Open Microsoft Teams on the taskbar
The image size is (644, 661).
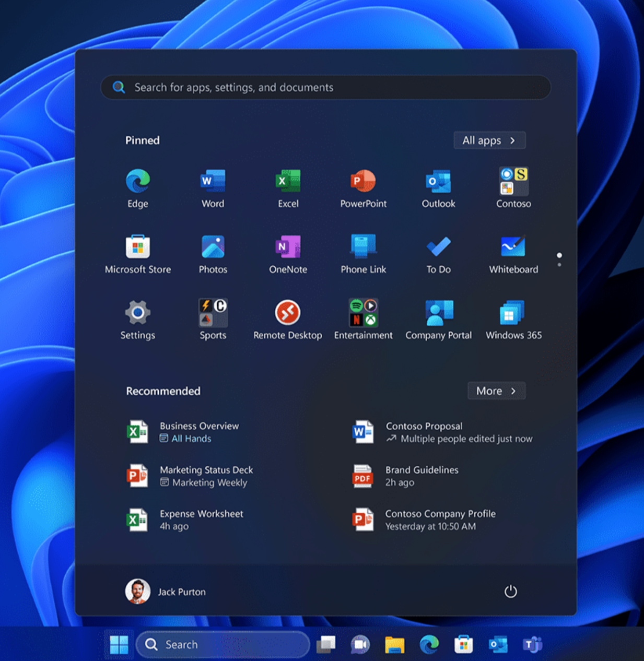(532, 645)
